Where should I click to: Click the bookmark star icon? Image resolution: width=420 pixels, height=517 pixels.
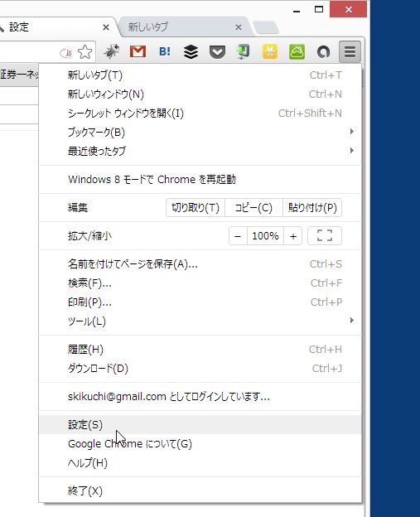[85, 51]
